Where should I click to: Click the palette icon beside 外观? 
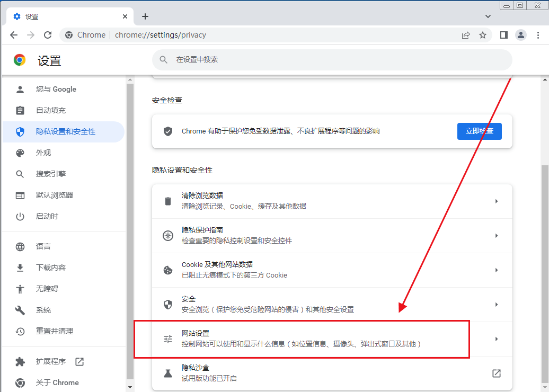pos(20,153)
